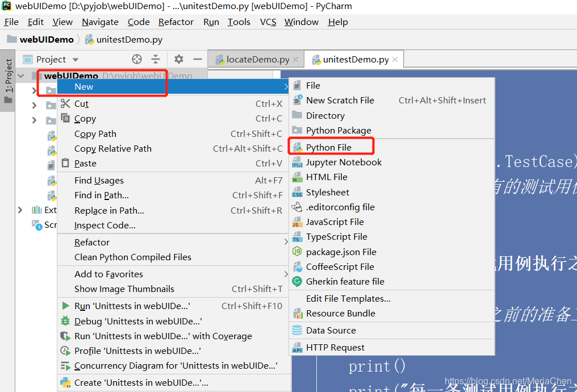This screenshot has height=392, width=577.
Task: Open the Refactor menu in menu bar
Action: (176, 22)
